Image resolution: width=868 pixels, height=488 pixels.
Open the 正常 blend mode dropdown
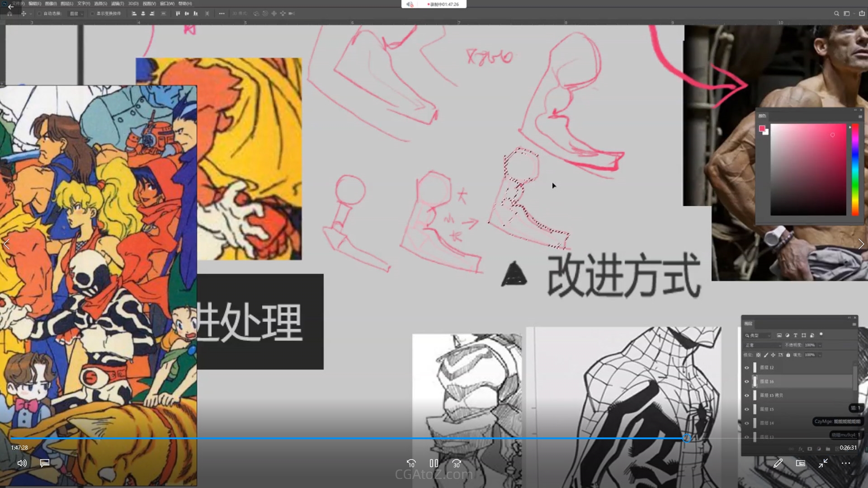(763, 345)
